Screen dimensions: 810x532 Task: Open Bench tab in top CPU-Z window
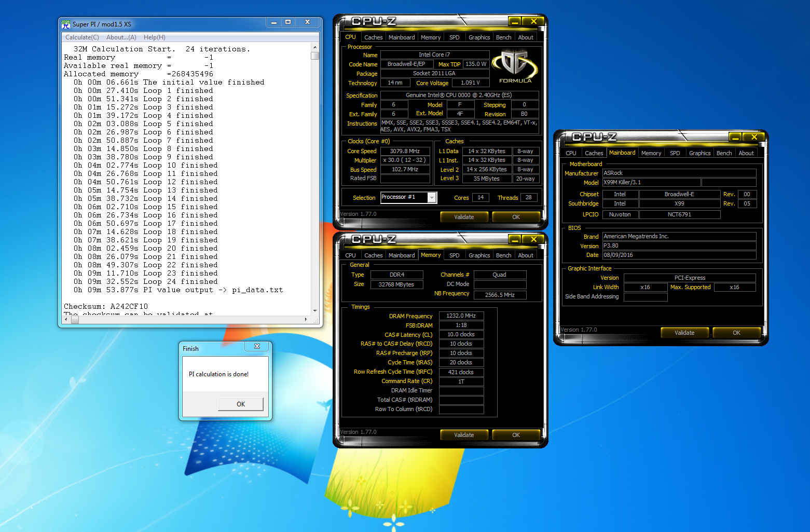(x=503, y=37)
